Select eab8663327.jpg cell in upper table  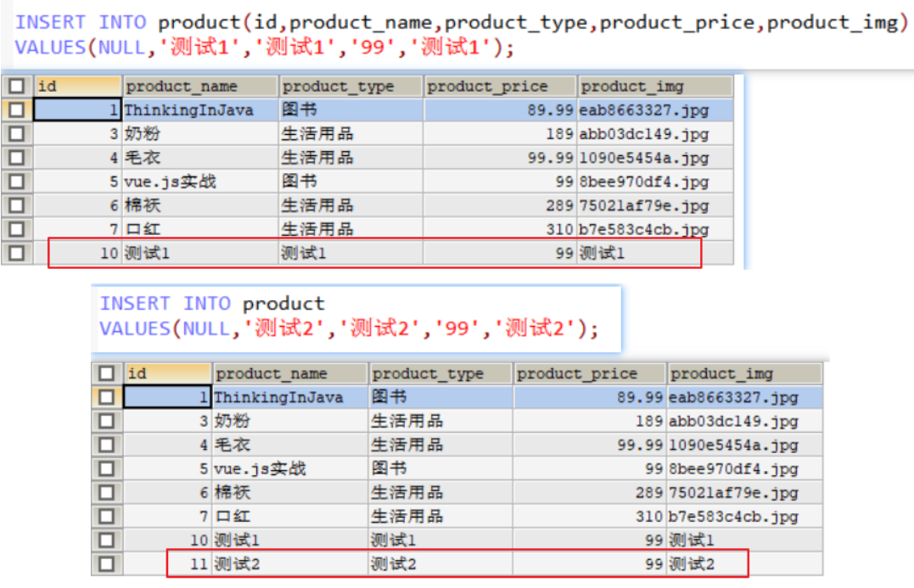coord(655,110)
